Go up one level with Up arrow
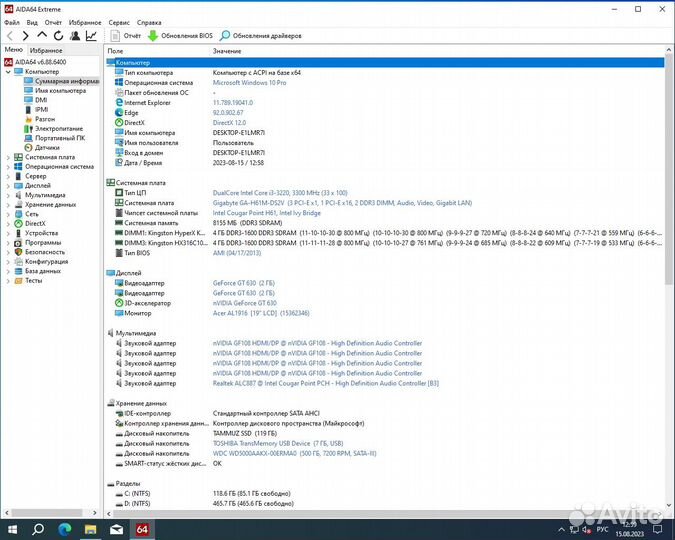This screenshot has width=675, height=540. [x=42, y=35]
